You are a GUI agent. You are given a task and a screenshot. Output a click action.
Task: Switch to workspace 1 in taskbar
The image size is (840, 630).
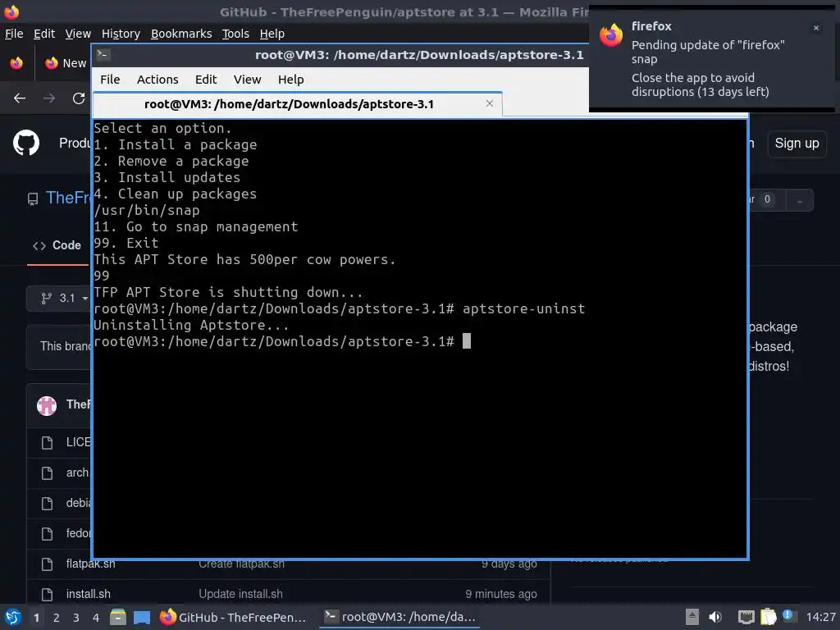pyautogui.click(x=36, y=618)
